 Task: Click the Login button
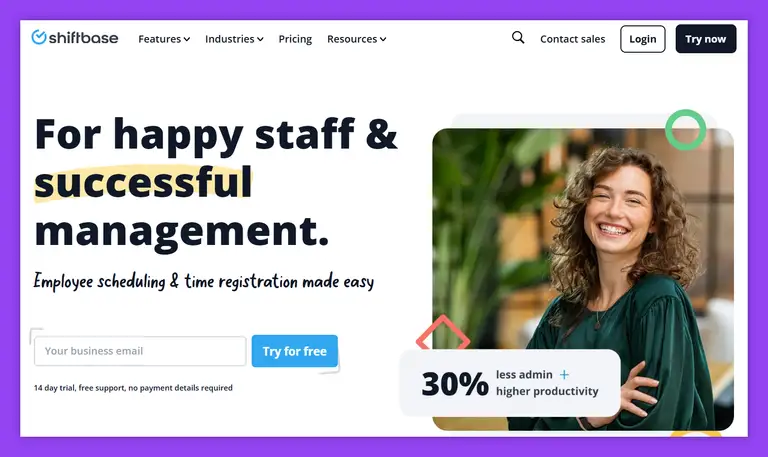point(643,39)
